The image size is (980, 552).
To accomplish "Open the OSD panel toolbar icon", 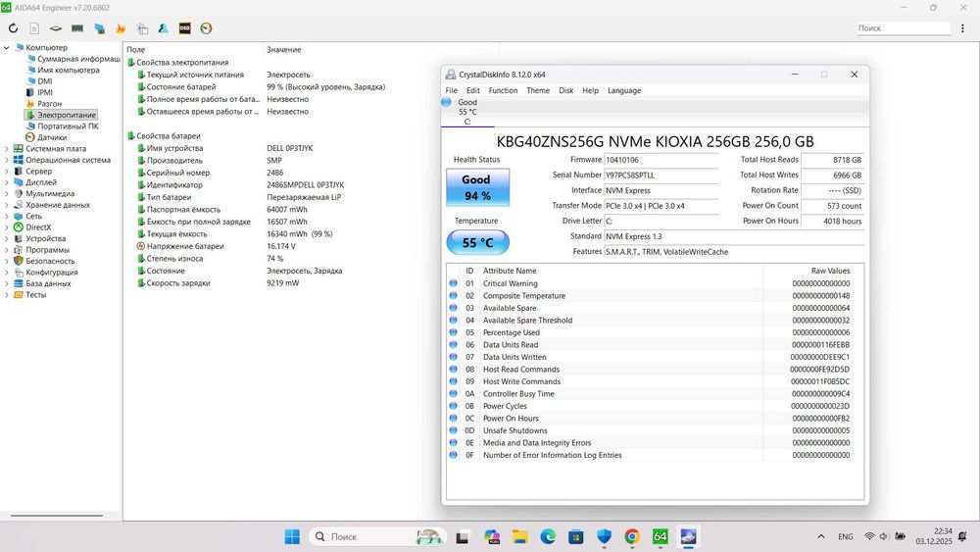I will click(x=184, y=28).
